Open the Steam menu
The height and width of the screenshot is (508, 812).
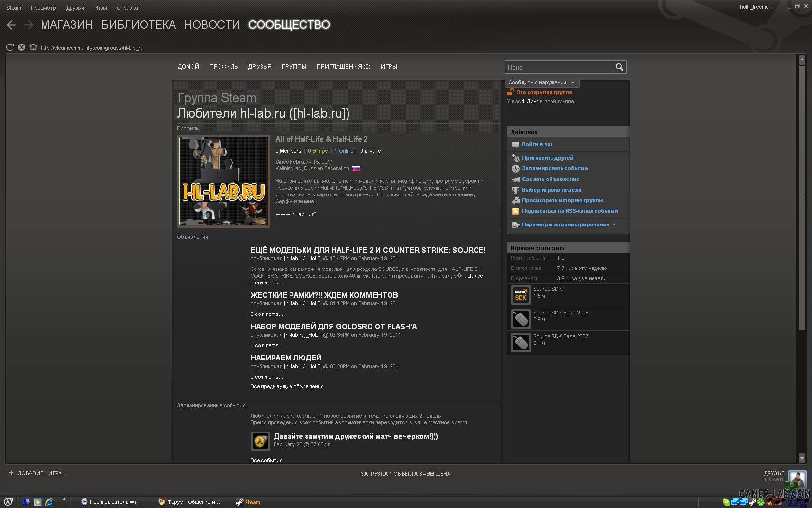click(x=14, y=8)
